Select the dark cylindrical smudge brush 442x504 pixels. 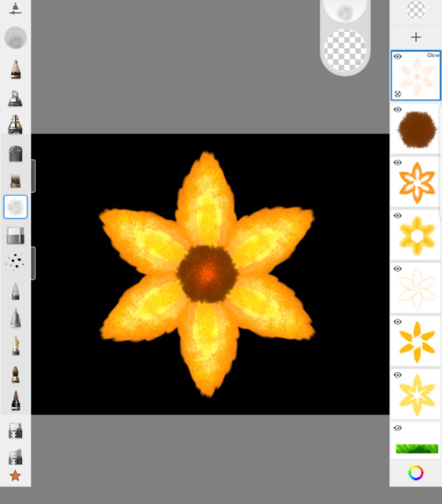tap(15, 153)
